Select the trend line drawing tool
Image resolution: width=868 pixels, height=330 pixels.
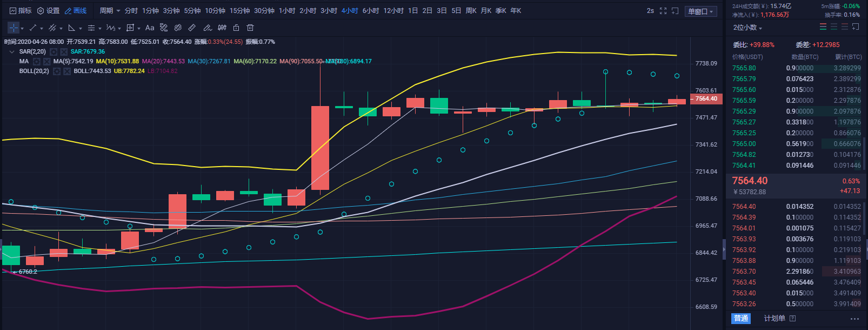[x=33, y=28]
